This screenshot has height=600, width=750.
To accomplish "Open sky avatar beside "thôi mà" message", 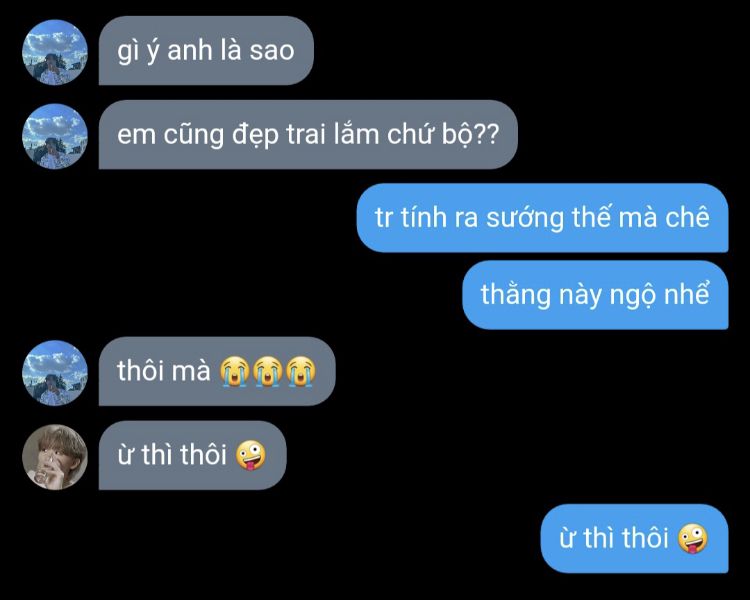I will point(55,373).
